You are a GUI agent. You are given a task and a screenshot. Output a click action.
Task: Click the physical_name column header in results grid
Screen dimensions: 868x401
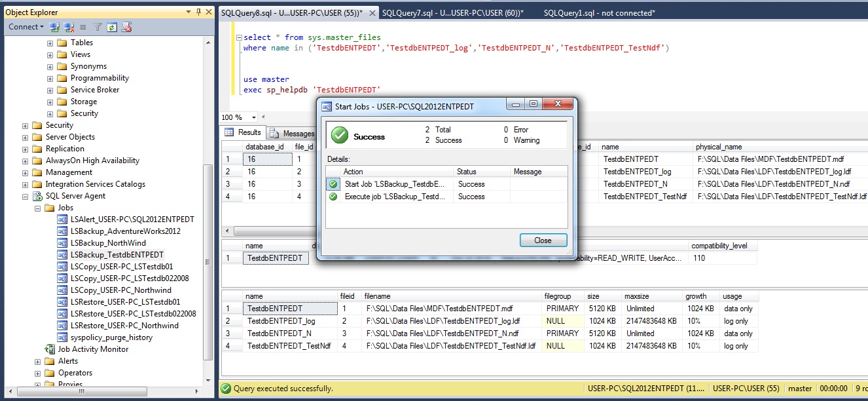click(780, 147)
